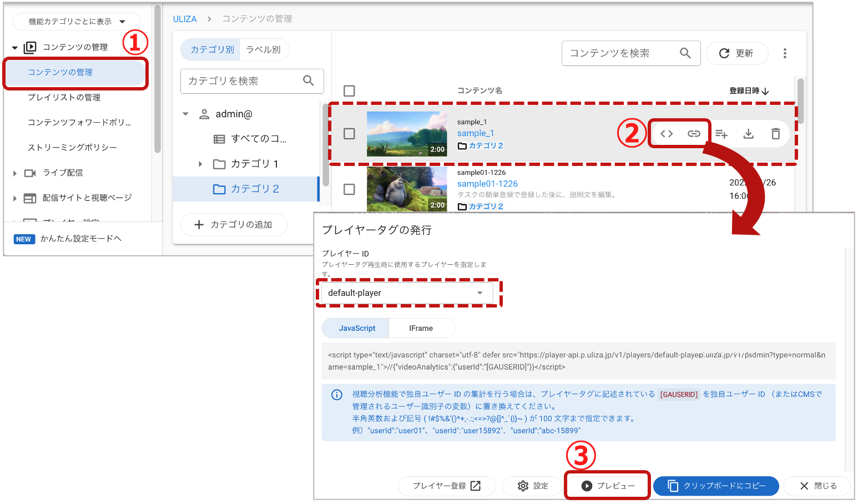Viewport: 858px width, 504px height.
Task: Click カテゴリ 2 tag under sample01-1226
Action: click(481, 206)
